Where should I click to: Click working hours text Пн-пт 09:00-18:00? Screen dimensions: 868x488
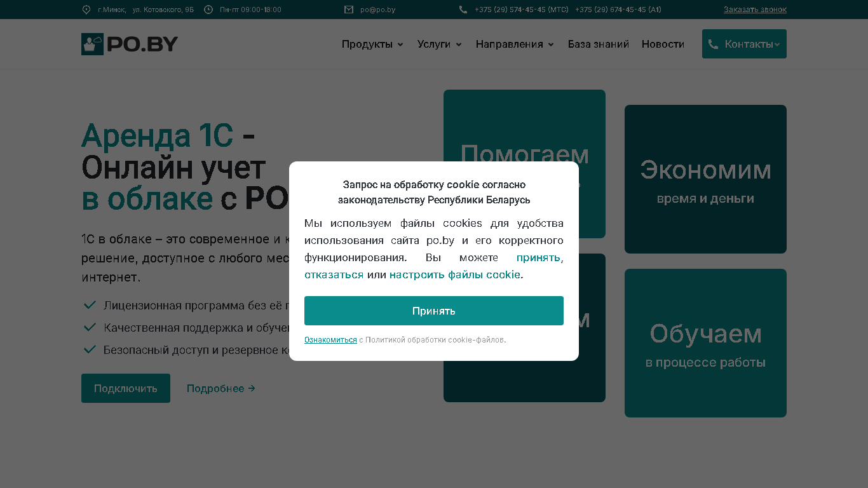(x=250, y=10)
